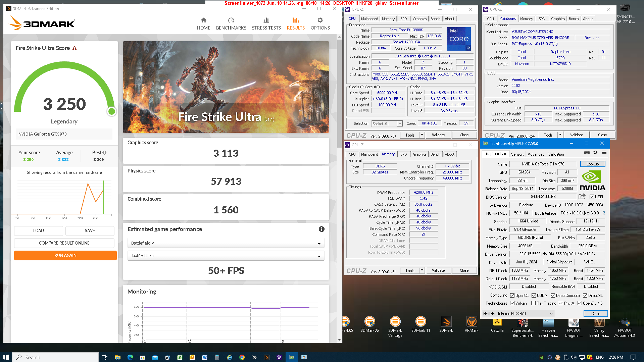Open GPU-Z hamburger menu
The image size is (644, 362).
point(604,153)
